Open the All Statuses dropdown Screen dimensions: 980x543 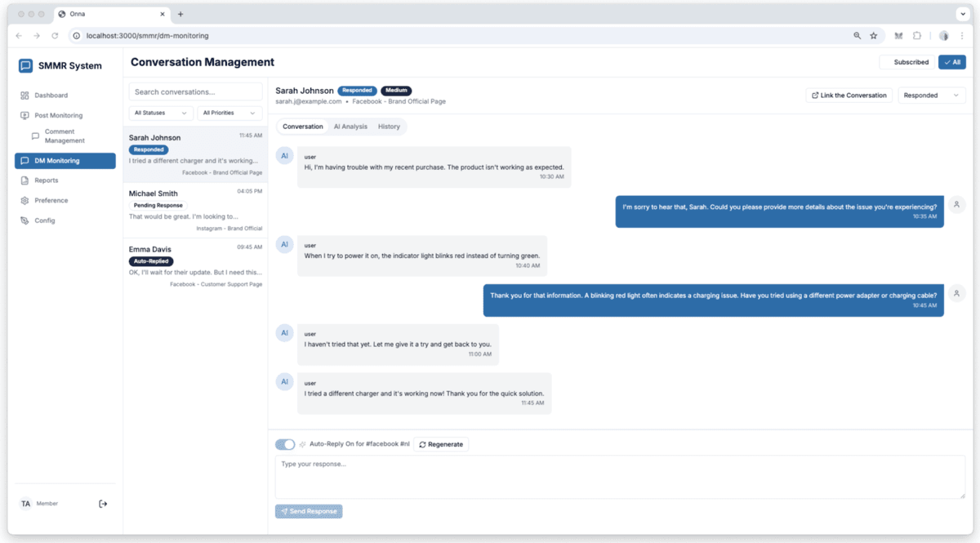tap(161, 113)
